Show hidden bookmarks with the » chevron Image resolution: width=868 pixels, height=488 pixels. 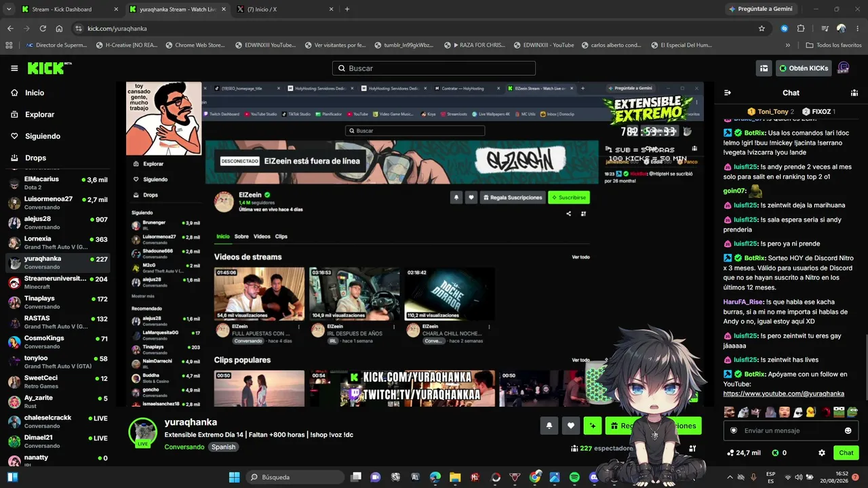[x=787, y=45]
